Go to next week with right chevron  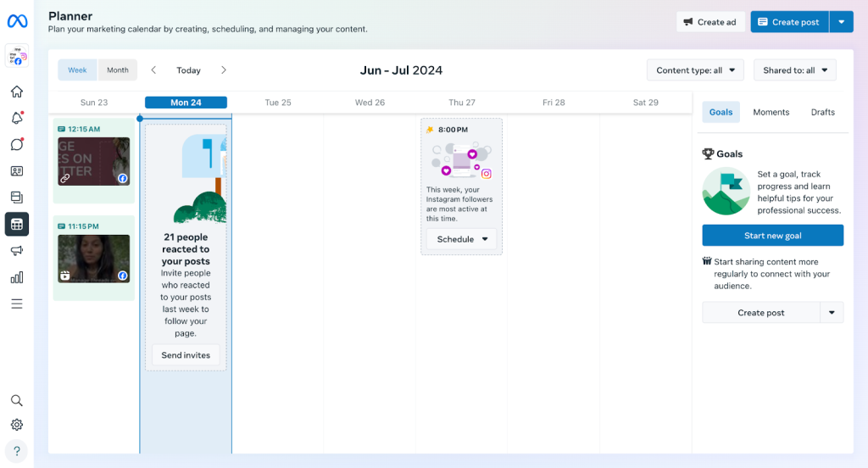tap(224, 70)
